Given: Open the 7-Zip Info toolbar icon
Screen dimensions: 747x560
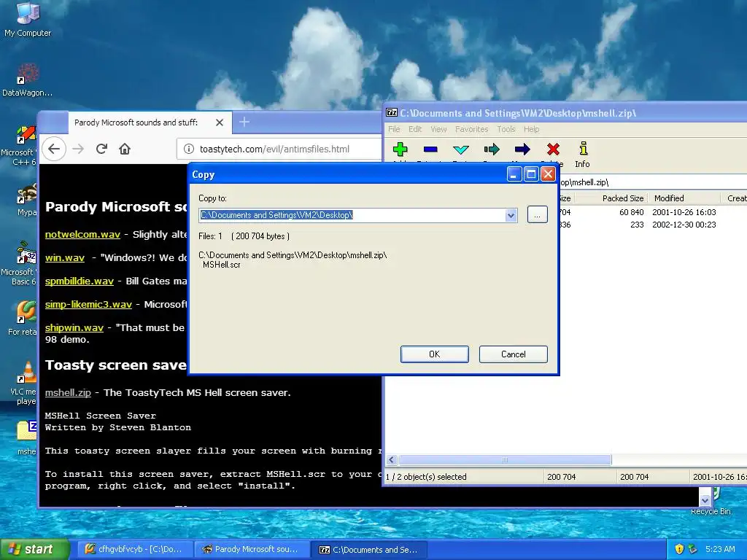Looking at the screenshot, I should pyautogui.click(x=582, y=155).
